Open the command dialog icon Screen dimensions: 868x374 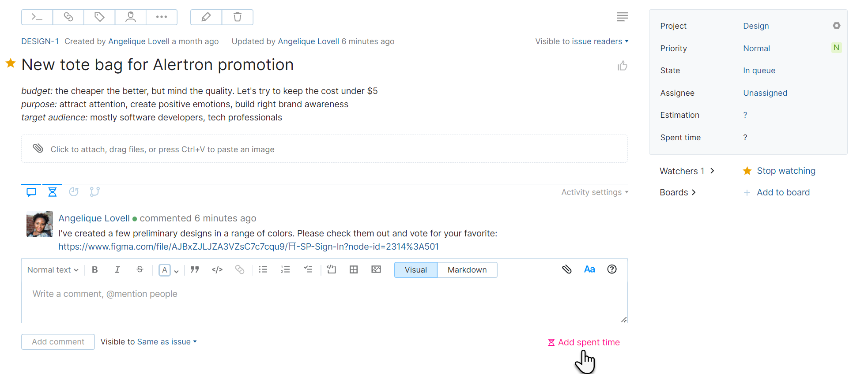tap(37, 17)
